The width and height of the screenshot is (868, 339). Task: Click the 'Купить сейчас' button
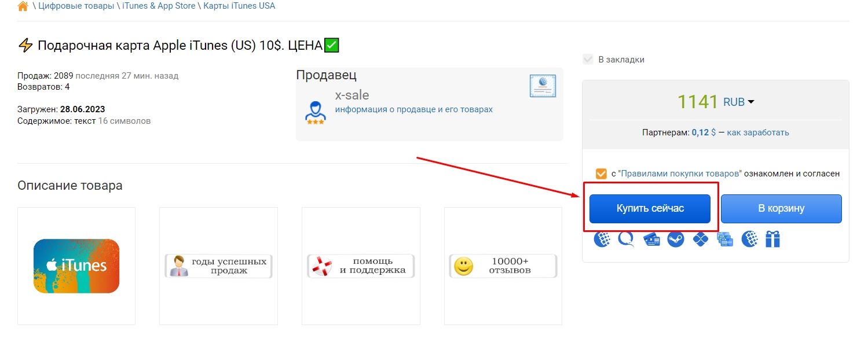click(650, 208)
